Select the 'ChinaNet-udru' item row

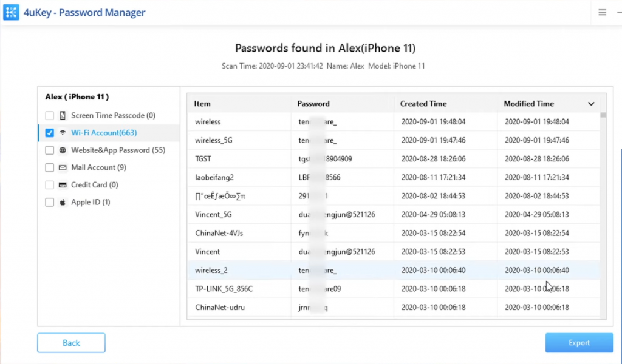point(394,308)
